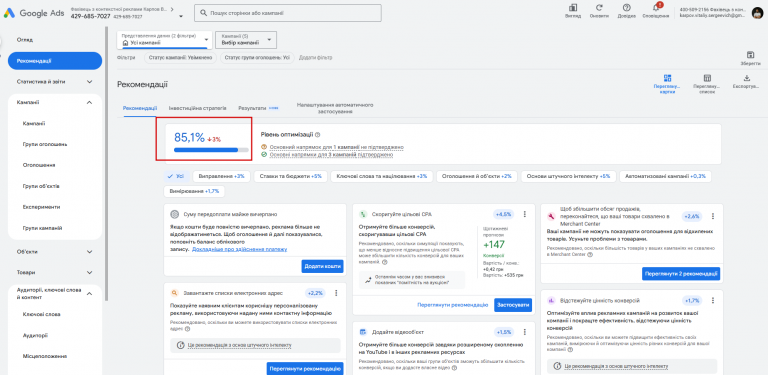Click the Додати кошти button

coord(322,266)
